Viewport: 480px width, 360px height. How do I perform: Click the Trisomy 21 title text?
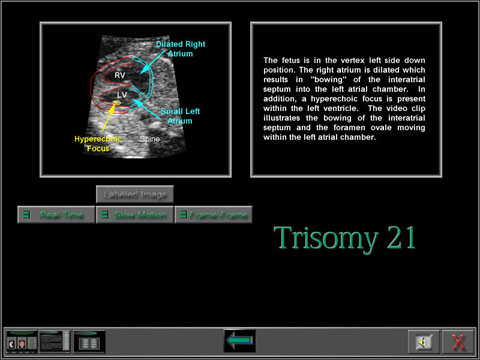click(x=345, y=239)
